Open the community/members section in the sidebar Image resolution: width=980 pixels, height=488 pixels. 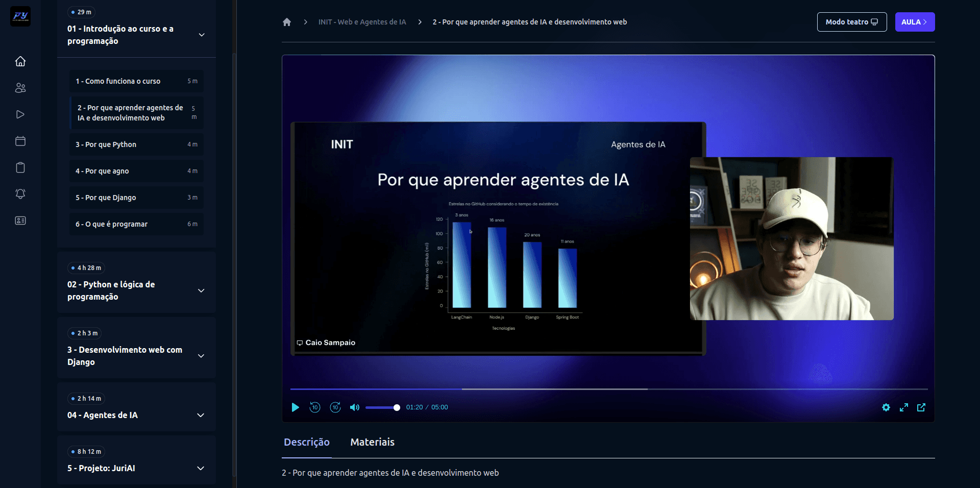click(x=20, y=87)
